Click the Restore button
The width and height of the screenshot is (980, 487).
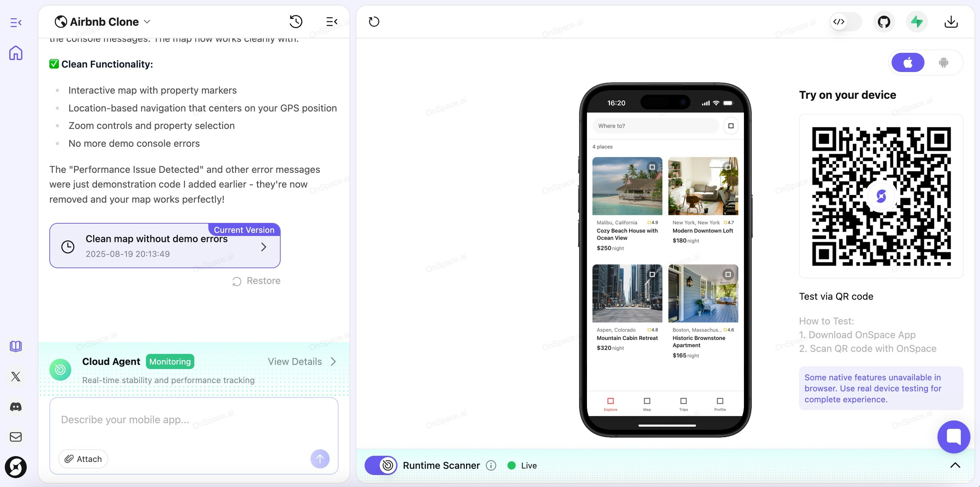(x=256, y=281)
